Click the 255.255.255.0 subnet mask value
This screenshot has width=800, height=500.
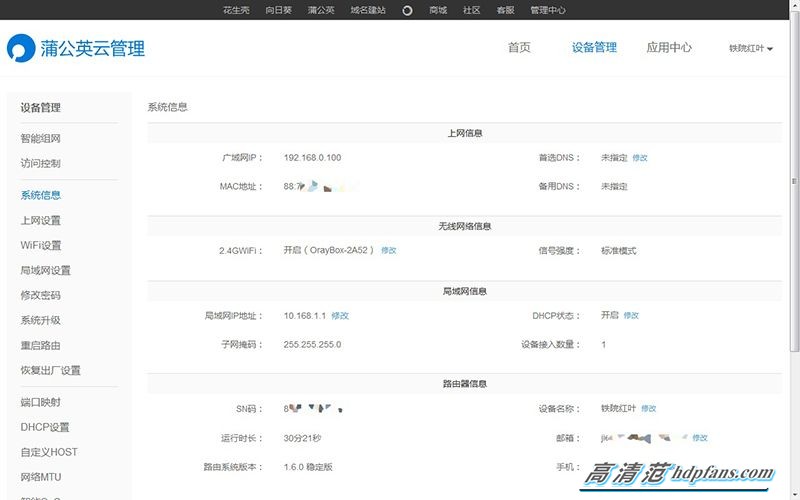click(x=312, y=344)
